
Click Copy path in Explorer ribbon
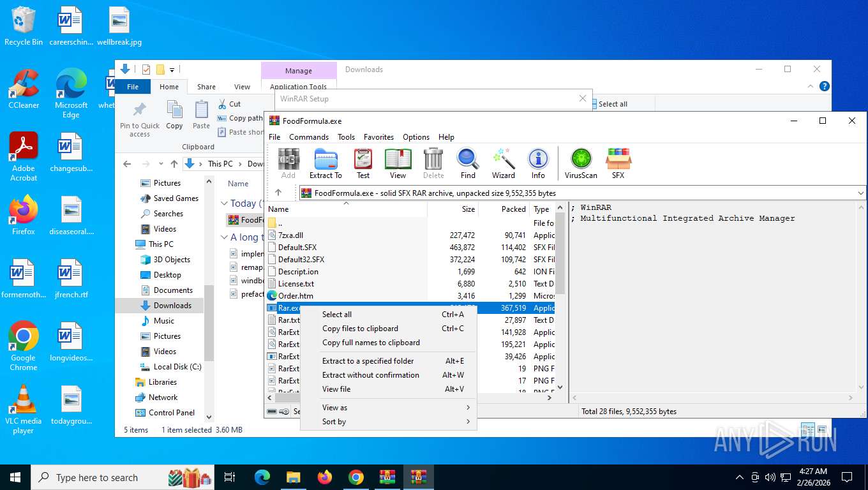click(240, 118)
